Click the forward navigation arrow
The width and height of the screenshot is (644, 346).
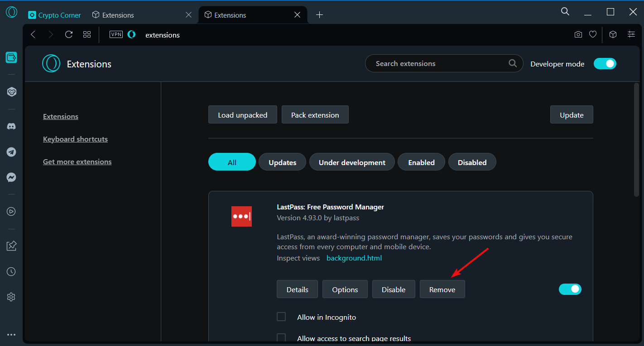51,34
